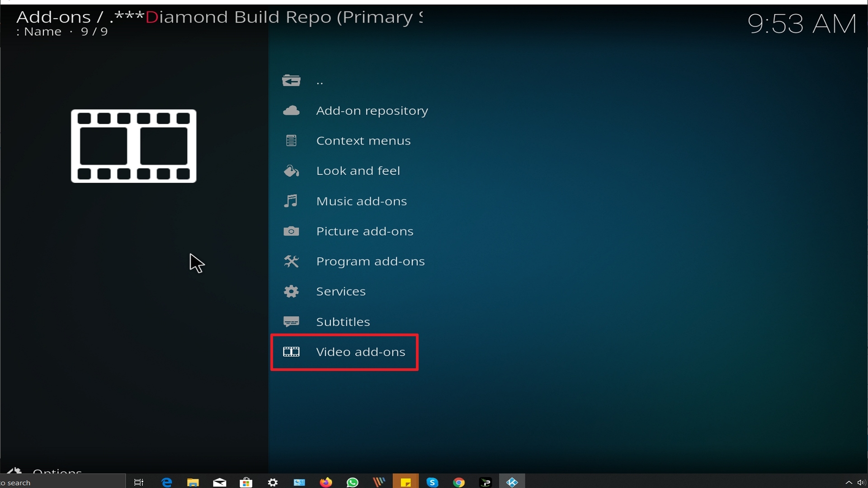
Task: Click the gear icon beside Services
Action: [x=291, y=291]
